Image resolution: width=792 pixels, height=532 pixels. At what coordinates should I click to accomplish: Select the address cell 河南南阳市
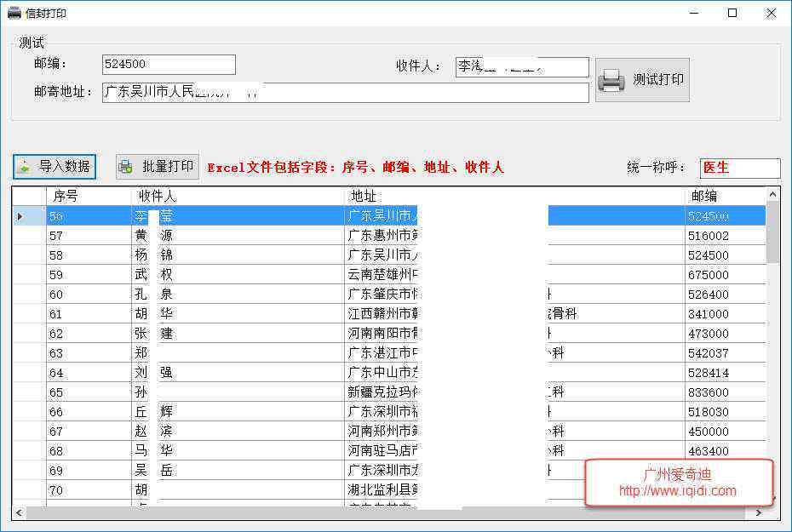coord(514,334)
